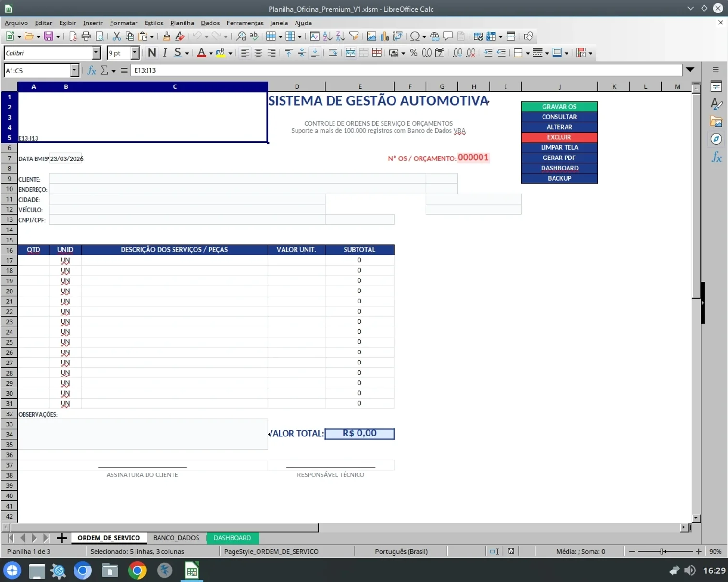The width and height of the screenshot is (728, 582).
Task: Open the Arquivo menu
Action: (16, 23)
